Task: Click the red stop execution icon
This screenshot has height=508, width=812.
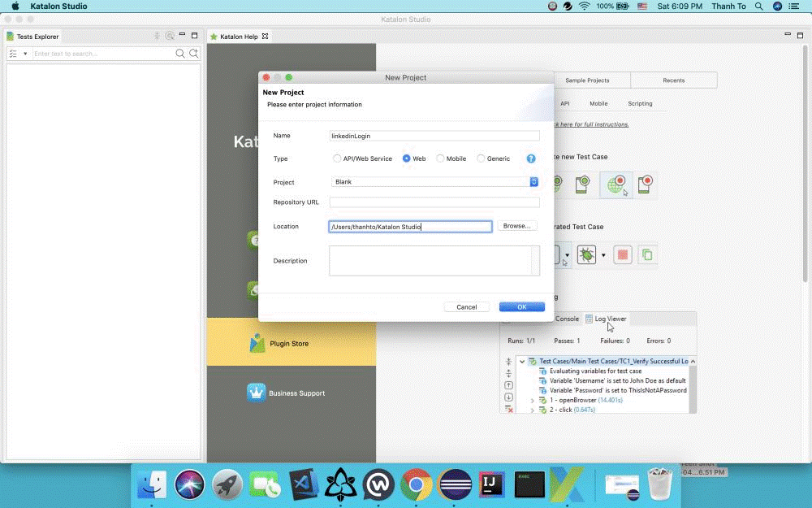Action: tap(623, 254)
